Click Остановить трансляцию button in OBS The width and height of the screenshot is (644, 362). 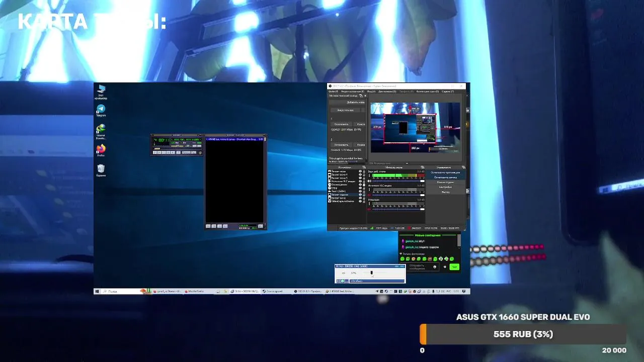point(446,172)
